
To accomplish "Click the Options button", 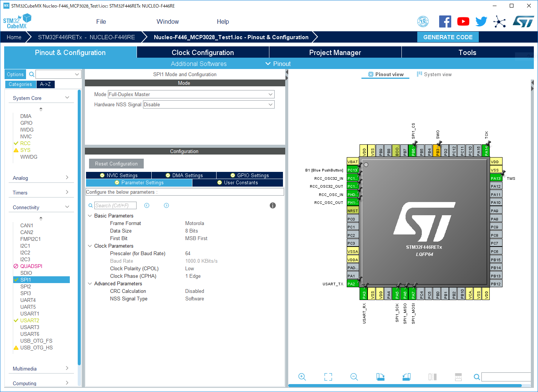I will click(15, 74).
